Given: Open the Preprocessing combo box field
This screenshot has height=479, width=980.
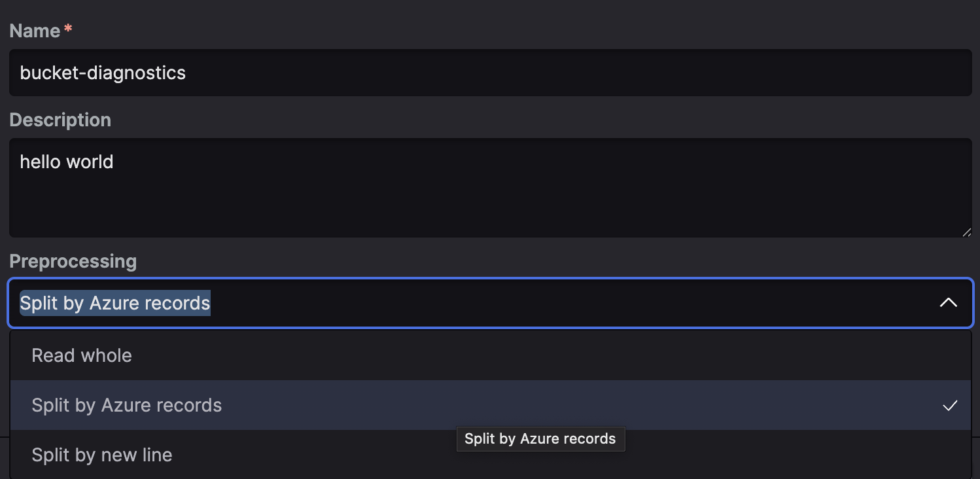Looking at the screenshot, I should click(458, 303).
